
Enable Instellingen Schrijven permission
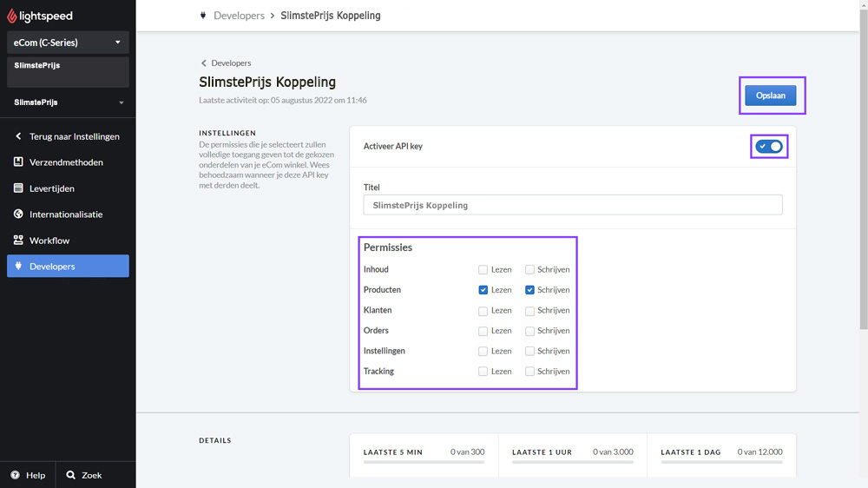529,351
